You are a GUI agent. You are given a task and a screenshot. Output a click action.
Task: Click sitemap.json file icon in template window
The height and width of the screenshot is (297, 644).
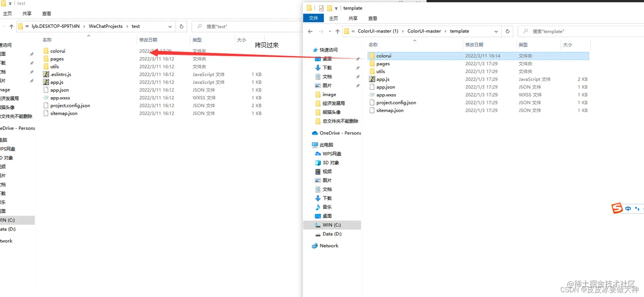tap(372, 110)
